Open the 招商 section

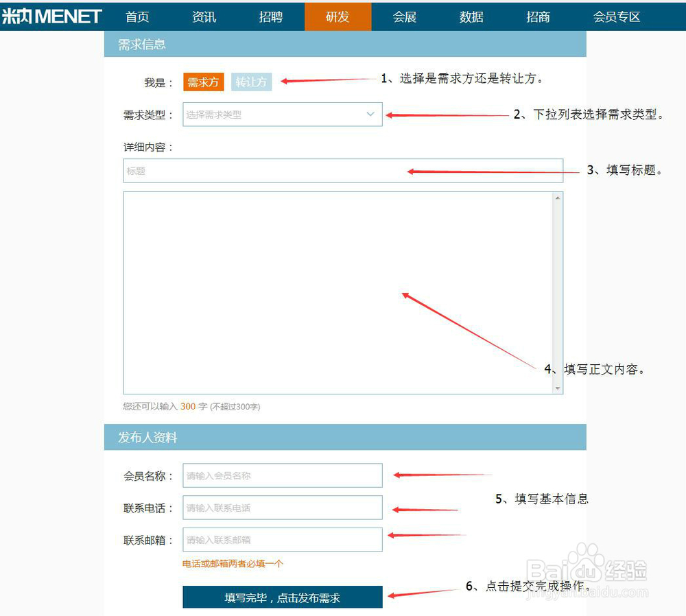tap(538, 16)
